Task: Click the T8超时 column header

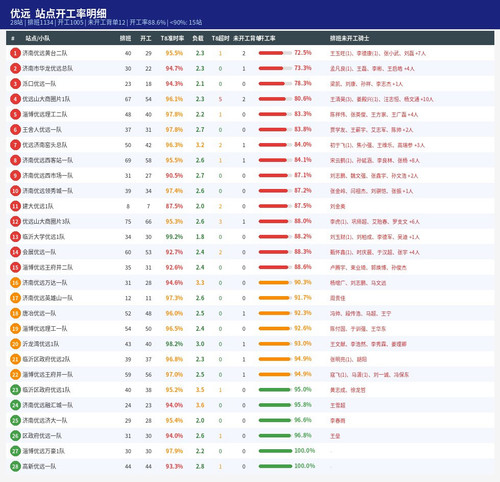Action: (x=220, y=38)
